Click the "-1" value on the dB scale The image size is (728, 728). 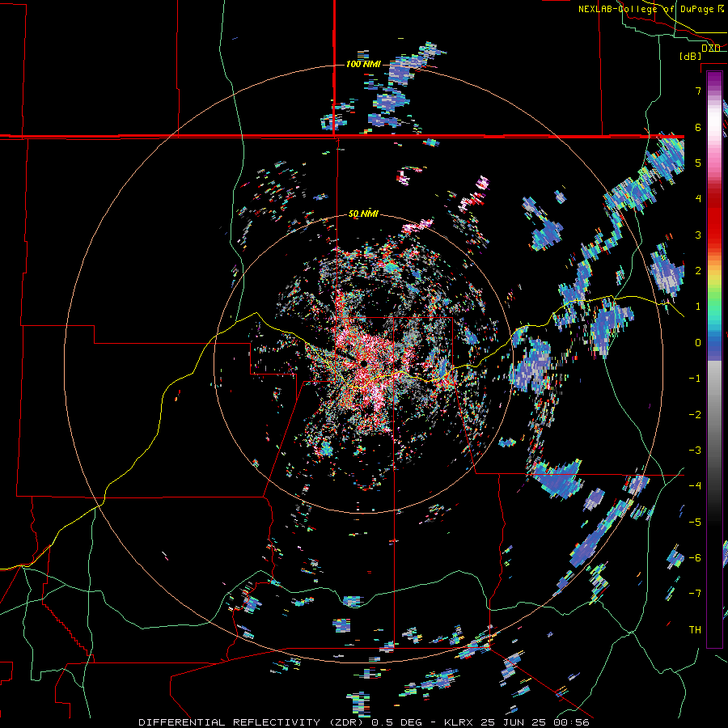point(695,379)
